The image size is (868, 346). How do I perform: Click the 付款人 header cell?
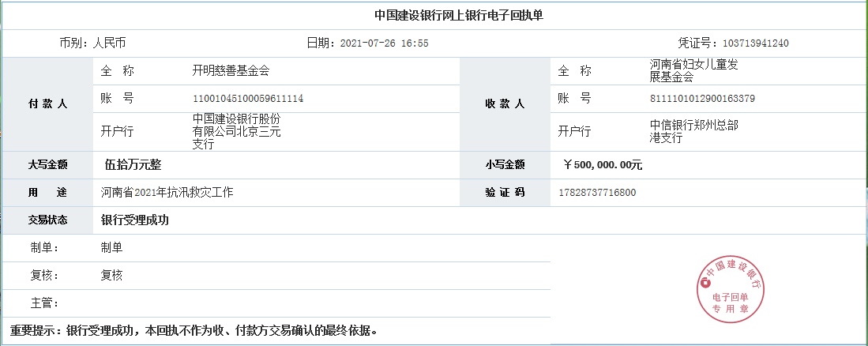click(x=48, y=104)
